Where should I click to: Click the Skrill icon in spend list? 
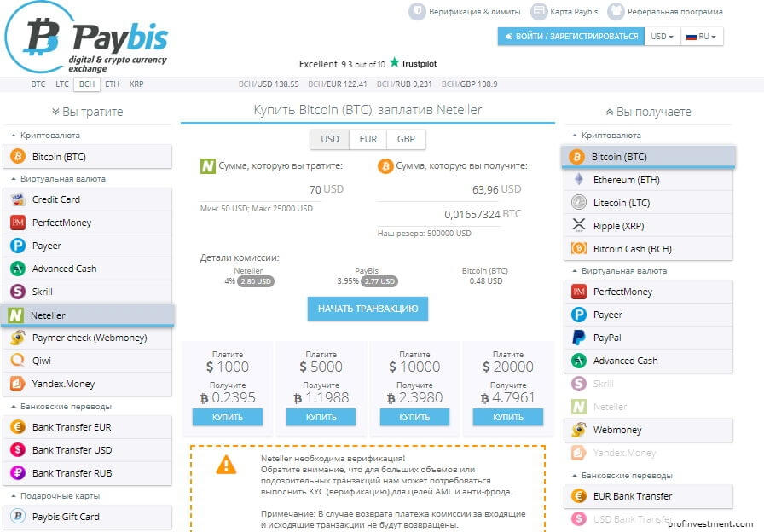tap(18, 292)
